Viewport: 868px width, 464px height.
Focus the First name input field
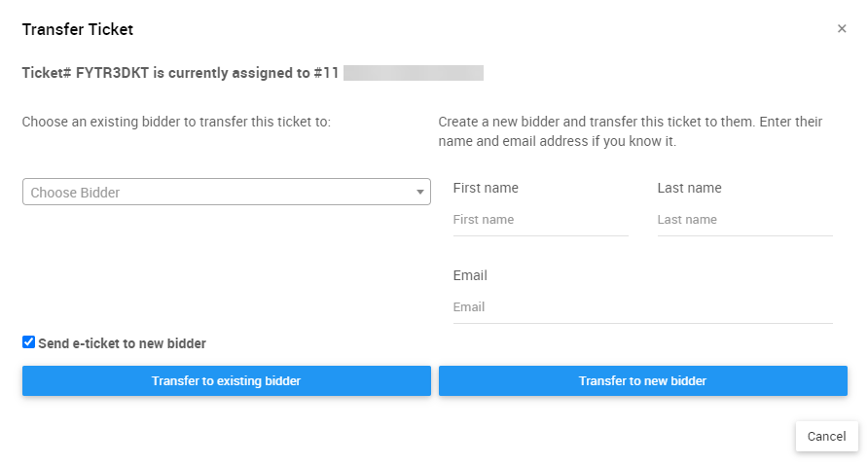[x=540, y=220]
